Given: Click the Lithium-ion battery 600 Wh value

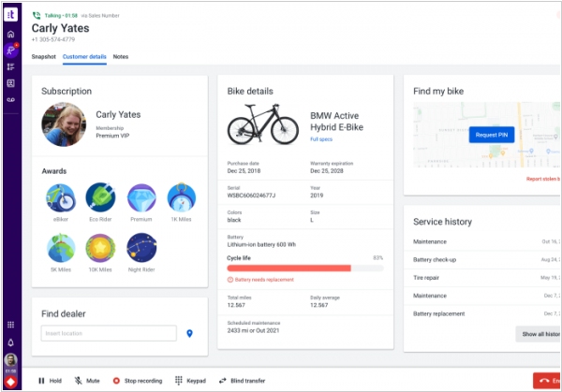Looking at the screenshot, I should (261, 245).
